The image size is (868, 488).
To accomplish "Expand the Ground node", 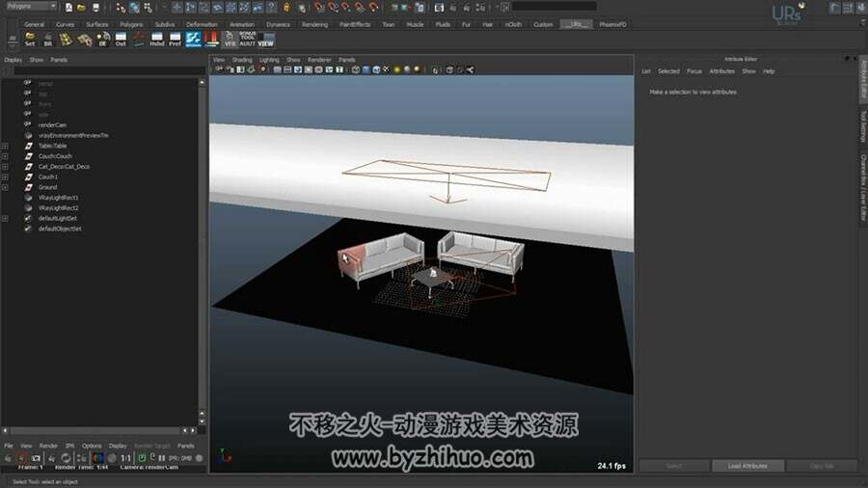I will pyautogui.click(x=5, y=187).
